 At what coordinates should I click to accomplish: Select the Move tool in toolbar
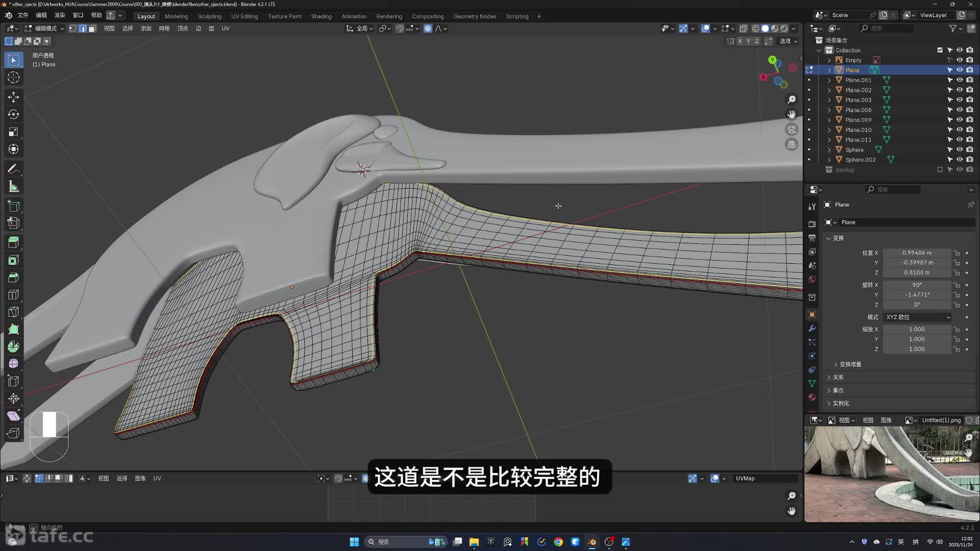[x=14, y=97]
